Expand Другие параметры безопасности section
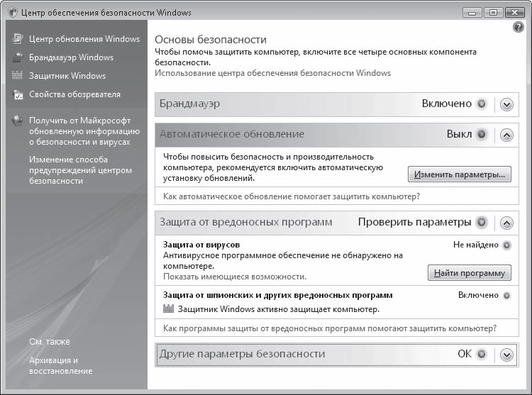 (x=506, y=355)
